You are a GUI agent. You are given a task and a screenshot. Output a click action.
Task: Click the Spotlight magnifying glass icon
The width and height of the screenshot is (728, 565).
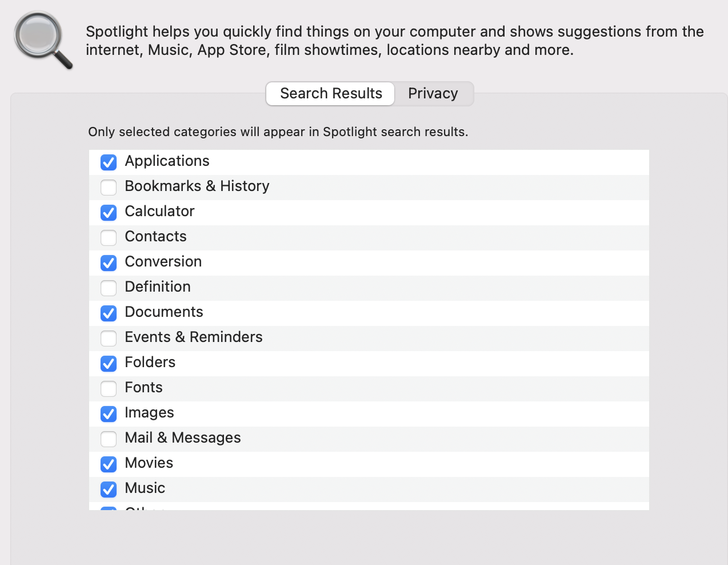click(43, 41)
